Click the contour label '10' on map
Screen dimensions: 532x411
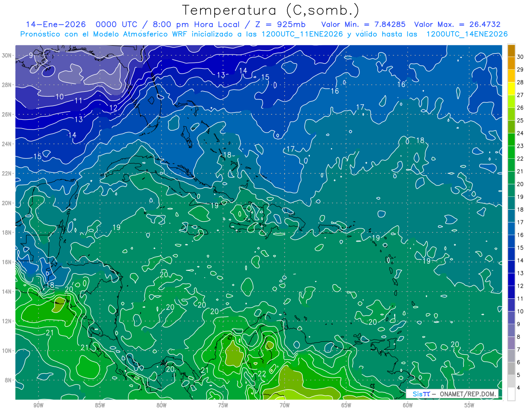(59, 96)
